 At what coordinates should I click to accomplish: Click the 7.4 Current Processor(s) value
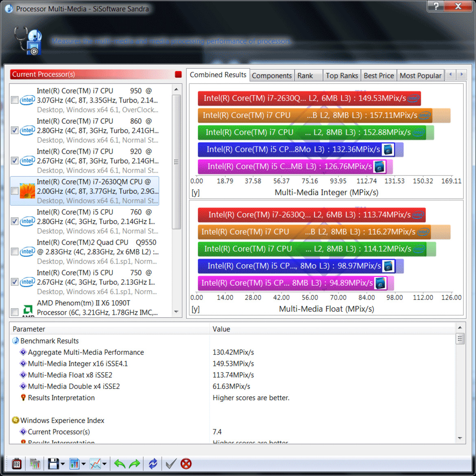217,432
